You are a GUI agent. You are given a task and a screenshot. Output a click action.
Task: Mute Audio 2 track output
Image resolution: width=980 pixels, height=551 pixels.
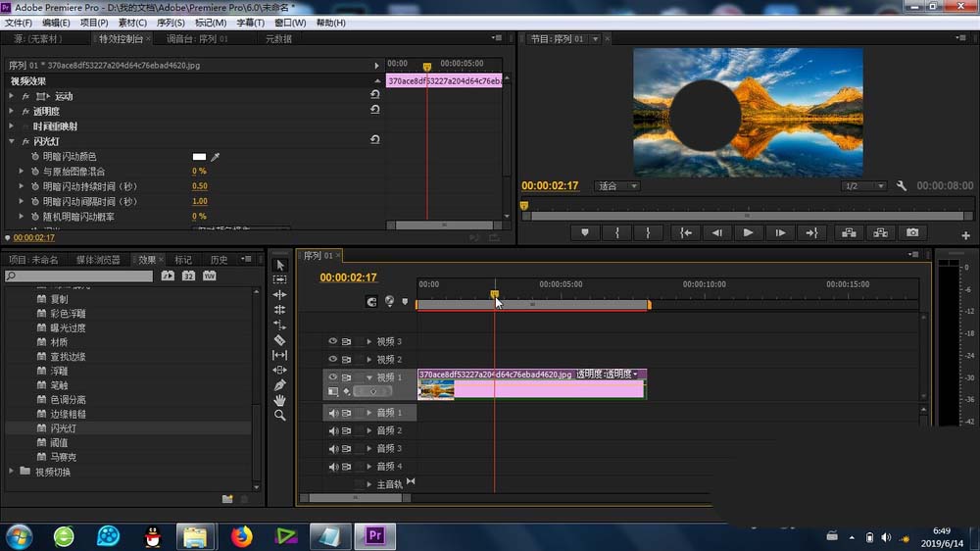click(333, 431)
